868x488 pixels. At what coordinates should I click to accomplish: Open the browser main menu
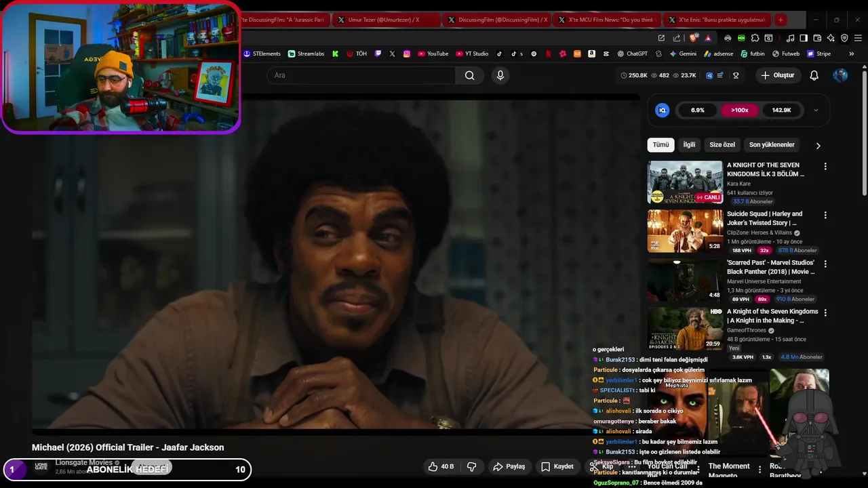click(x=858, y=38)
